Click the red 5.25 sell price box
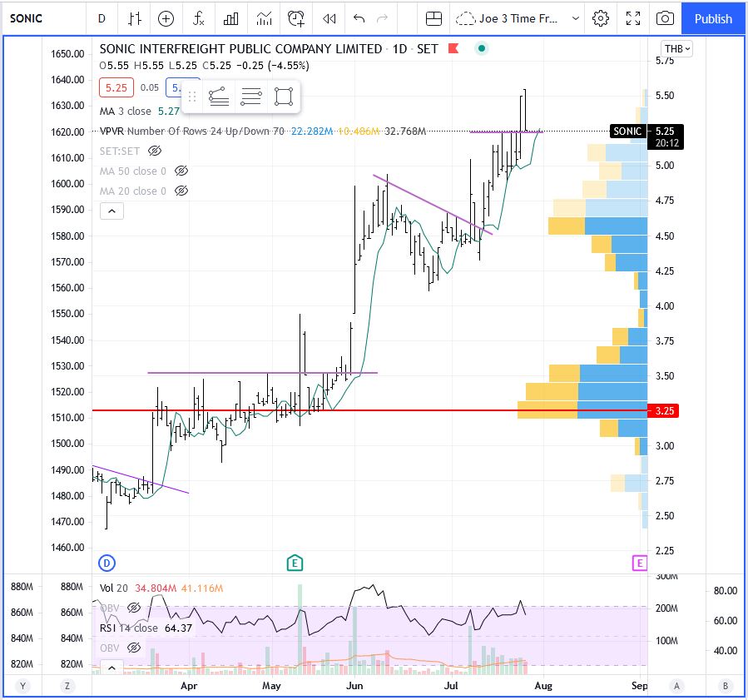 pyautogui.click(x=116, y=87)
